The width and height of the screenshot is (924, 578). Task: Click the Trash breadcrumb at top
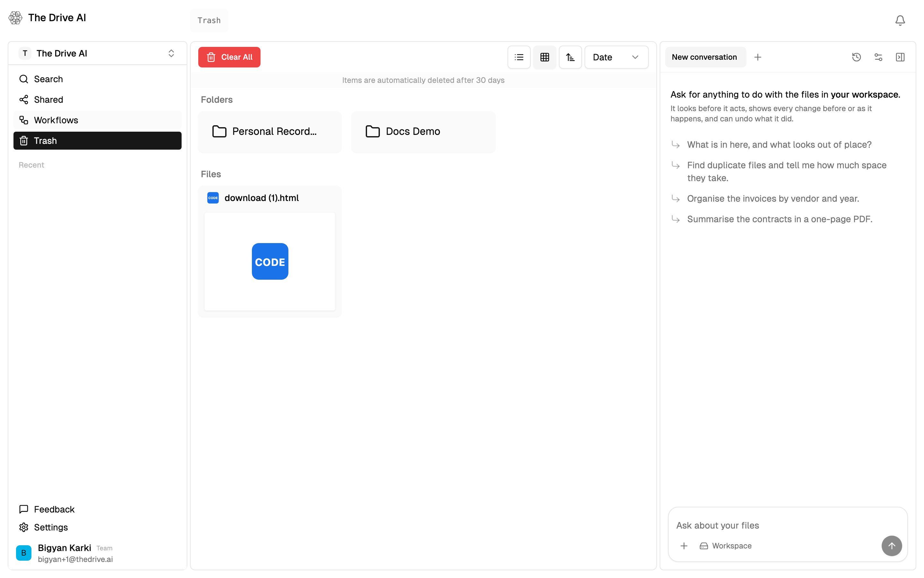coord(209,20)
